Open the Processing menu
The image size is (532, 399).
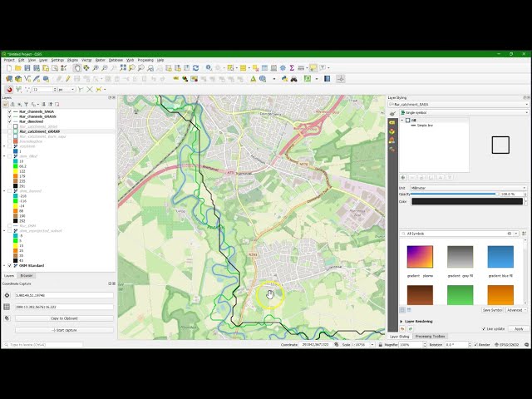pyautogui.click(x=145, y=60)
